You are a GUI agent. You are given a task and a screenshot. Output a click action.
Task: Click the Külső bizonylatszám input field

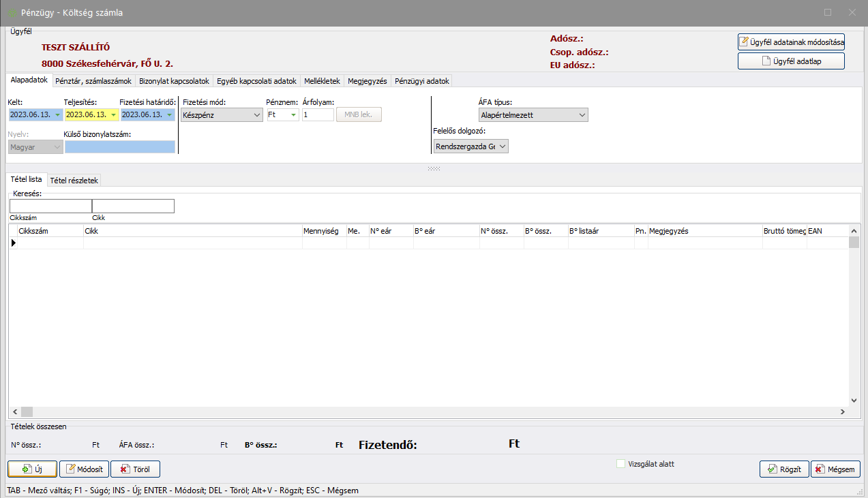(119, 146)
